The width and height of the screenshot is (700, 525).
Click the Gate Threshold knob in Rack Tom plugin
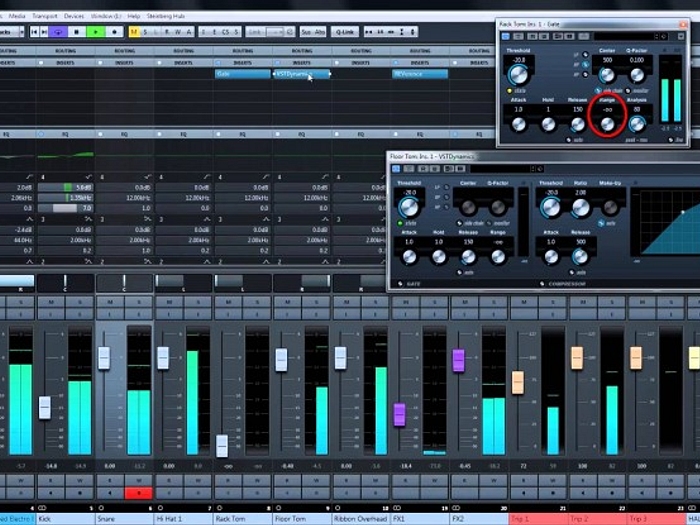point(518,74)
